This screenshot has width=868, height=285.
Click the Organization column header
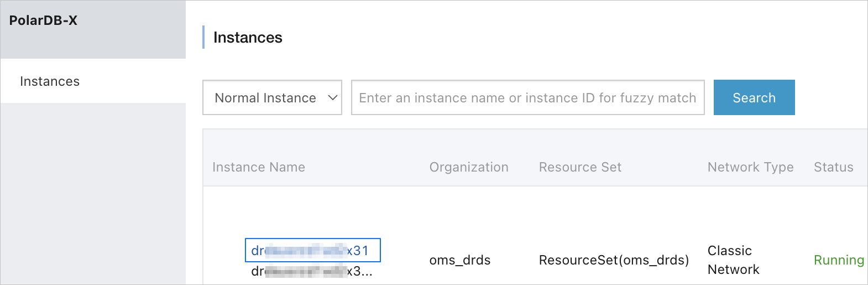click(x=468, y=167)
